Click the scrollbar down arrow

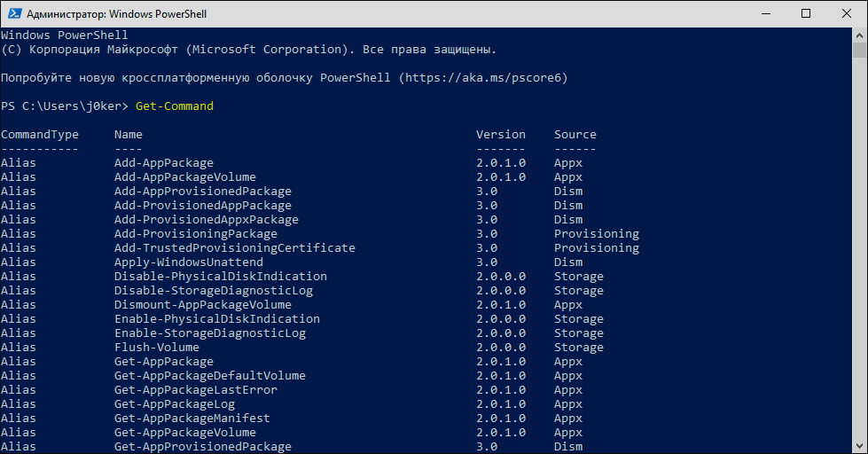(x=860, y=446)
